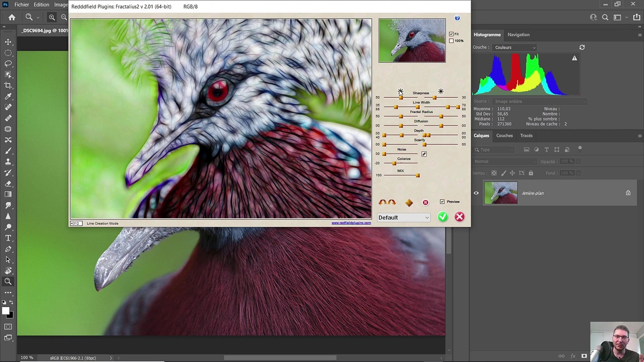The width and height of the screenshot is (644, 362).
Task: Toggle the Fit checkbox
Action: coord(451,34)
